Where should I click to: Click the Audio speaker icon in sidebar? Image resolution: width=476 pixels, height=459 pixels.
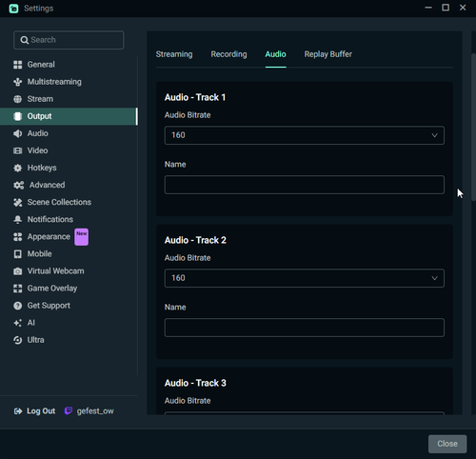[x=18, y=133]
